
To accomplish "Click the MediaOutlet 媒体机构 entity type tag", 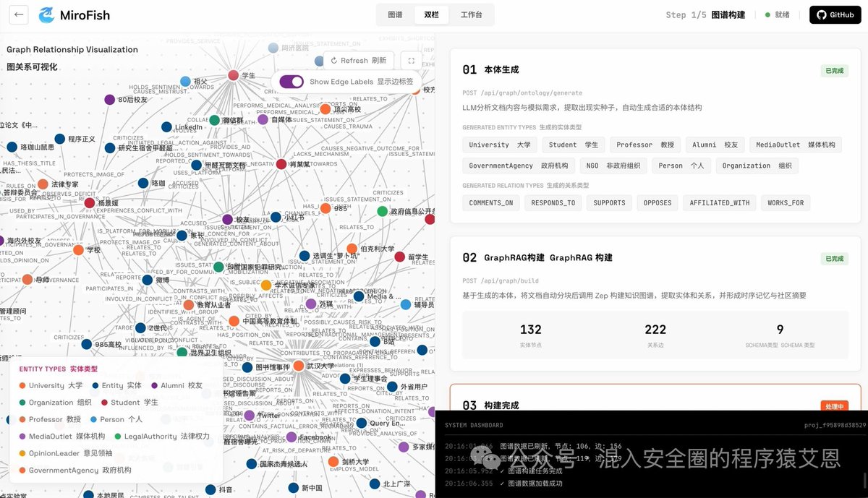I will click(x=796, y=145).
